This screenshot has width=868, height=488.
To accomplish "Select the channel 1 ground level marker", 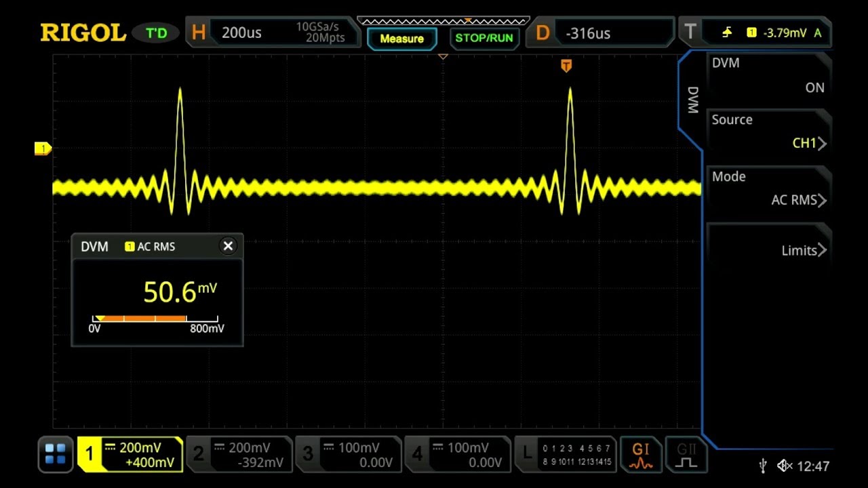I will (x=43, y=148).
